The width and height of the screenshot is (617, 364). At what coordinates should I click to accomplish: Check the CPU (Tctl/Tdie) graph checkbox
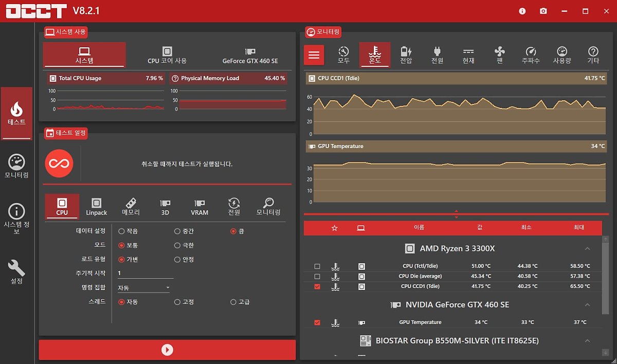pyautogui.click(x=317, y=266)
